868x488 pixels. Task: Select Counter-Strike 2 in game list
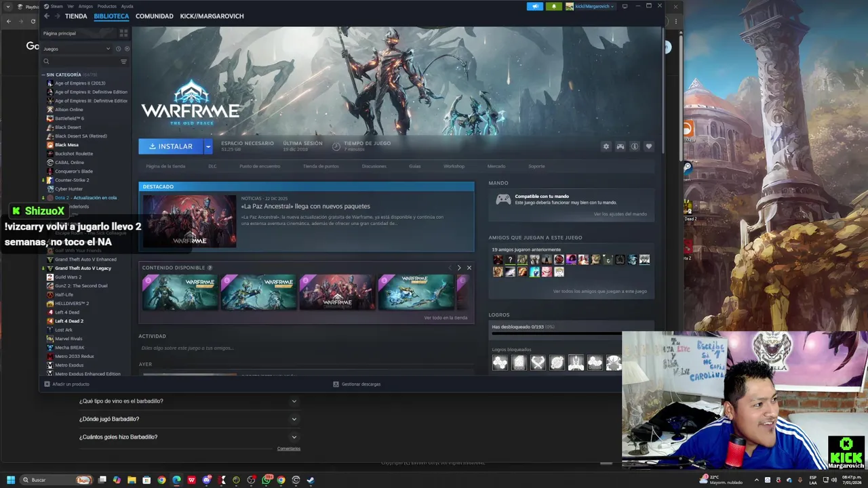72,180
